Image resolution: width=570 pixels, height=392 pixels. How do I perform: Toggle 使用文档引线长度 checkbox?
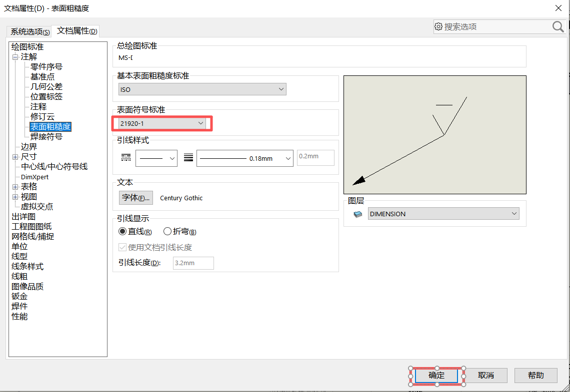tap(122, 248)
